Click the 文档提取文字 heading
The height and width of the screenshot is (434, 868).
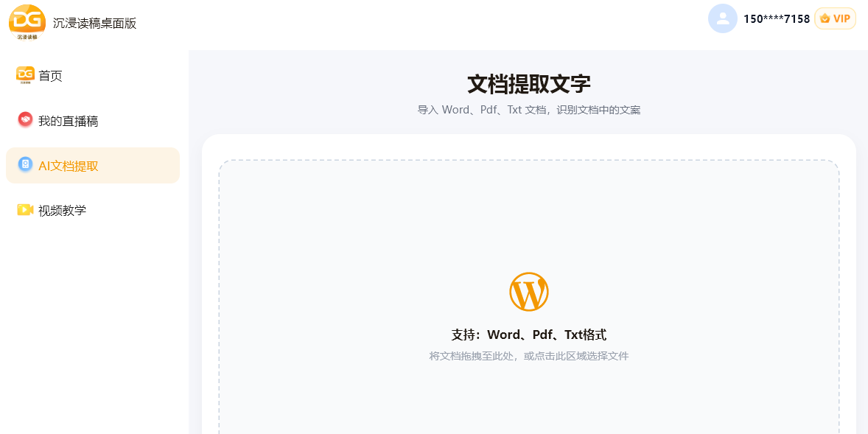tap(528, 84)
